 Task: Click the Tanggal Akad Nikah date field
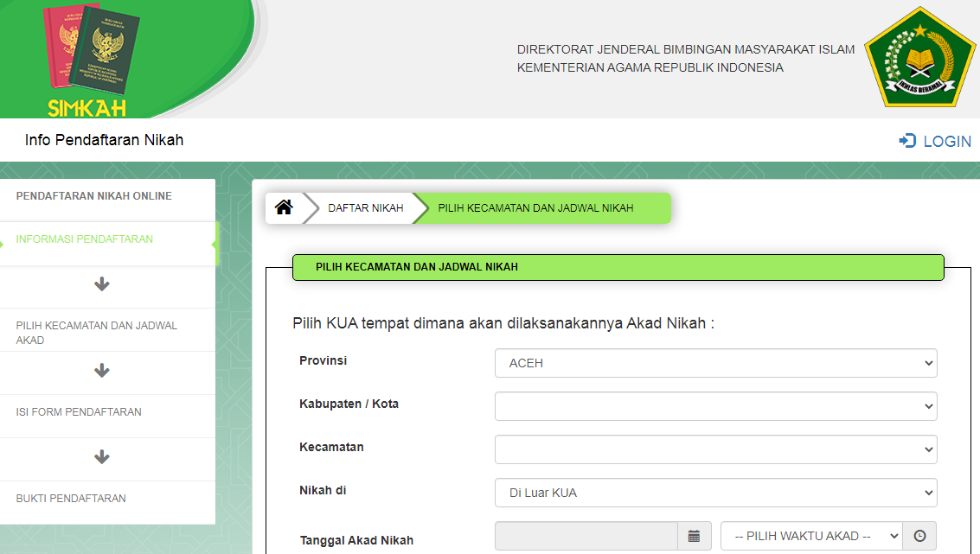click(x=586, y=536)
